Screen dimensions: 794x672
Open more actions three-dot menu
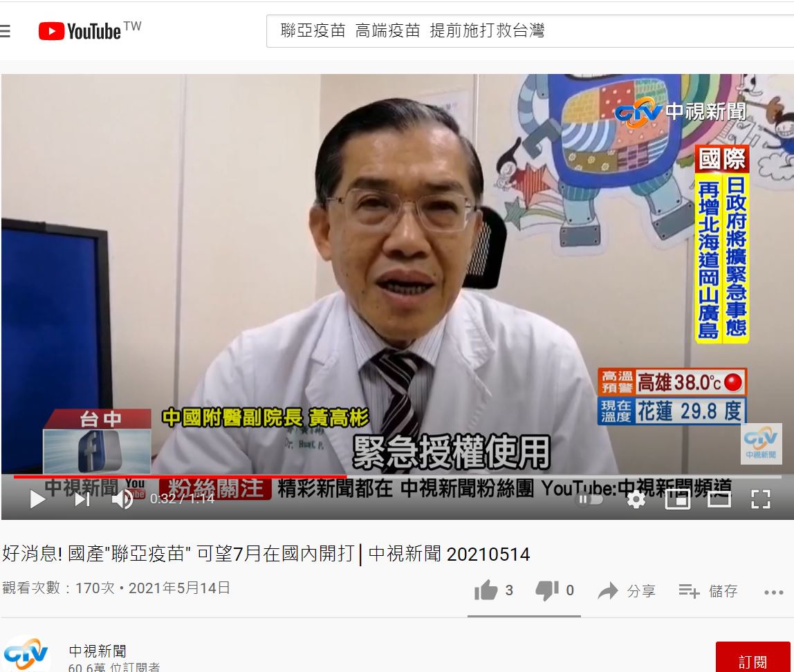click(774, 592)
